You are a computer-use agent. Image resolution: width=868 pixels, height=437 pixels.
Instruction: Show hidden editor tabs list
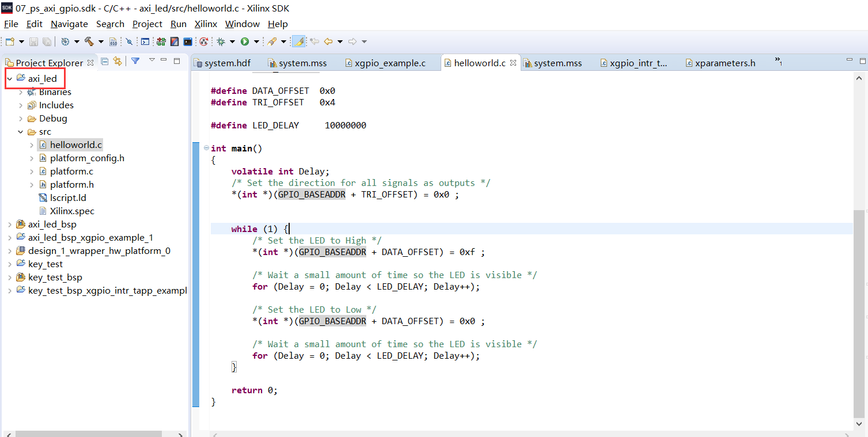[778, 61]
